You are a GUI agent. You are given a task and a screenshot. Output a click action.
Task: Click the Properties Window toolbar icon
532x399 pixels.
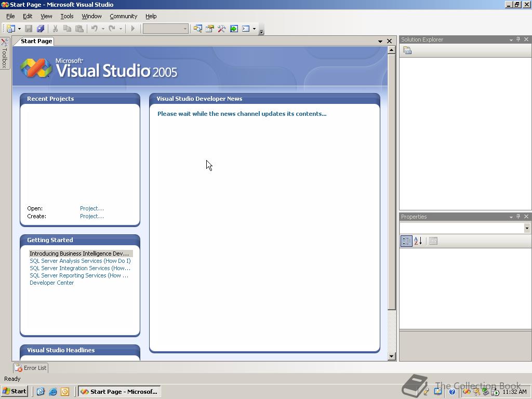point(210,29)
